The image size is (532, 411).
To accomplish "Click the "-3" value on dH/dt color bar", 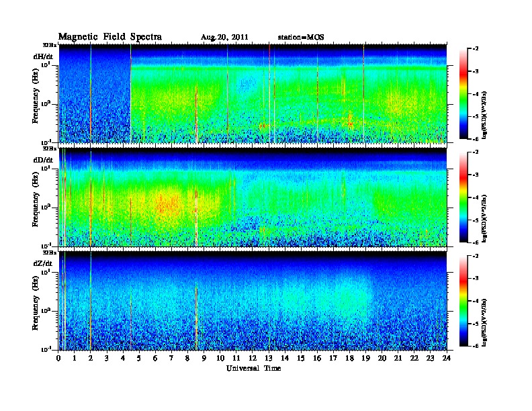I will (476, 71).
